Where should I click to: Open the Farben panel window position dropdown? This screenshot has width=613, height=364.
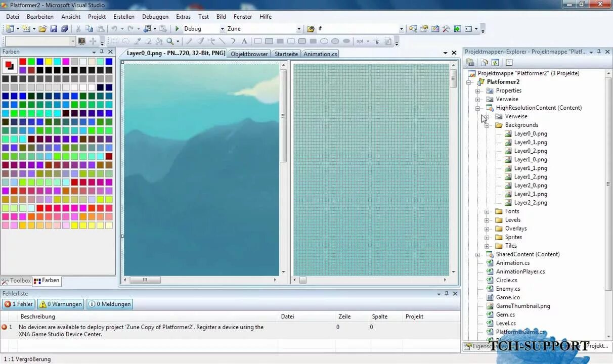point(94,52)
